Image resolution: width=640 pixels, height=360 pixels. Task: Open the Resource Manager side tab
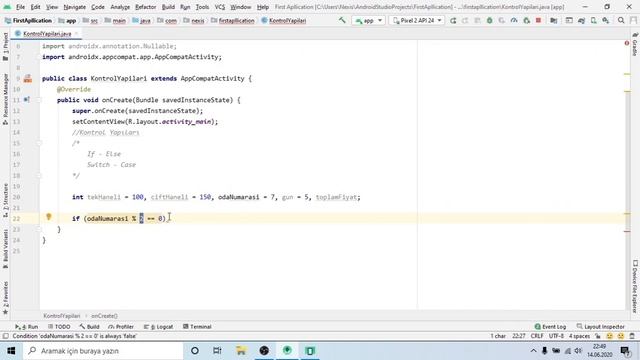click(x=5, y=99)
